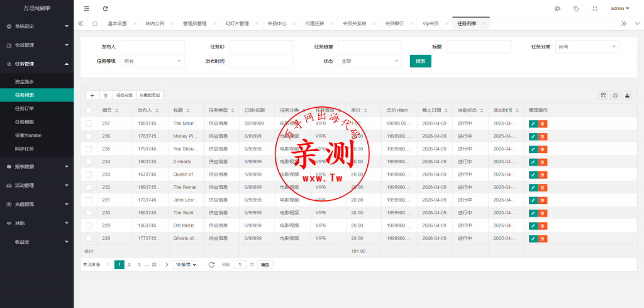Check the checkbox for row 231
The image size is (644, 308).
(x=89, y=200)
